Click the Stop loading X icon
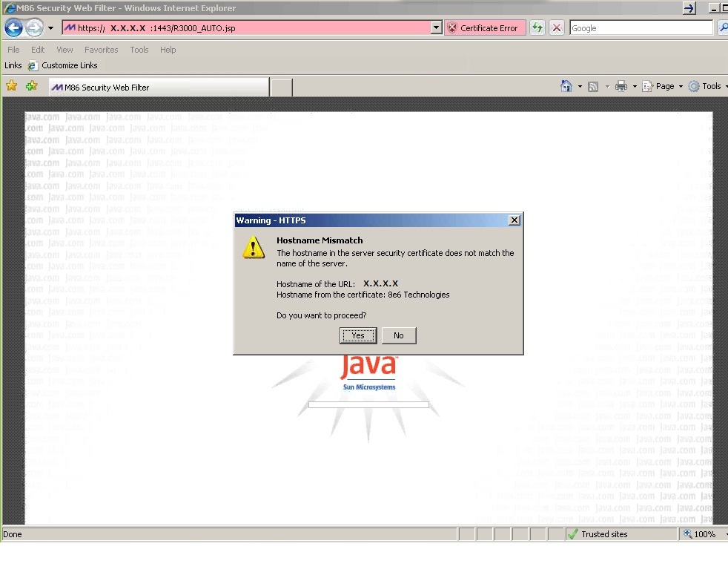Image resolution: width=728 pixels, height=578 pixels. tap(557, 28)
